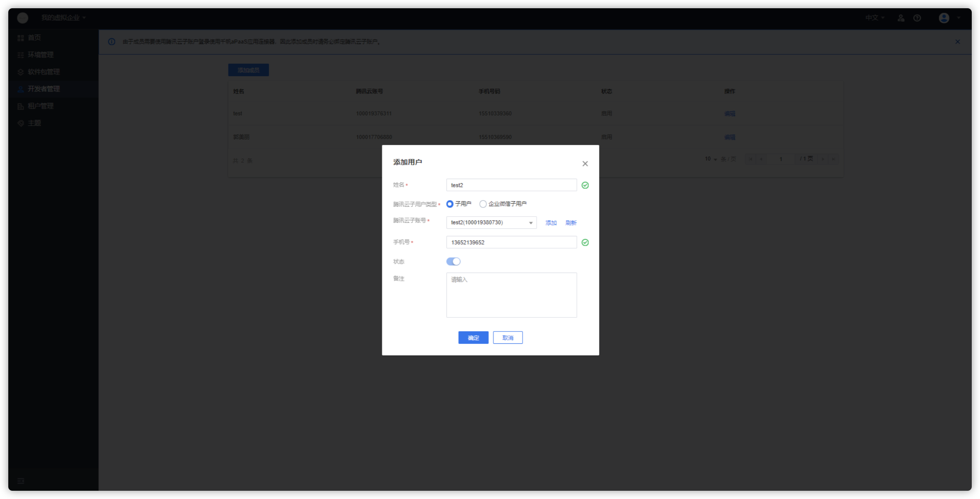Go to the last page using pagination
This screenshot has width=980, height=499.
[x=833, y=159]
